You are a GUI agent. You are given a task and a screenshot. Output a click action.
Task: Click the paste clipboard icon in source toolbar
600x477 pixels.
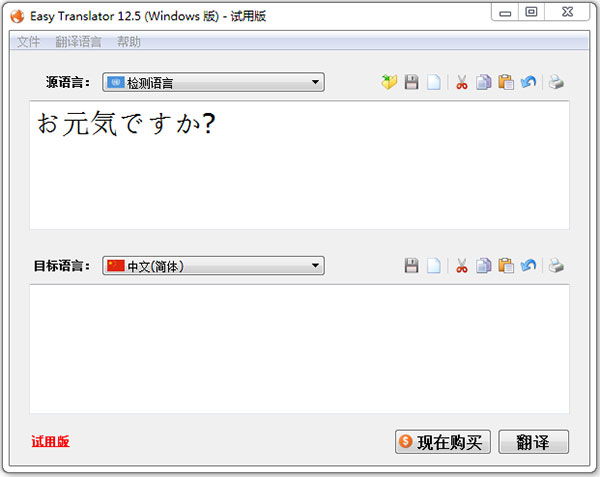[x=506, y=82]
